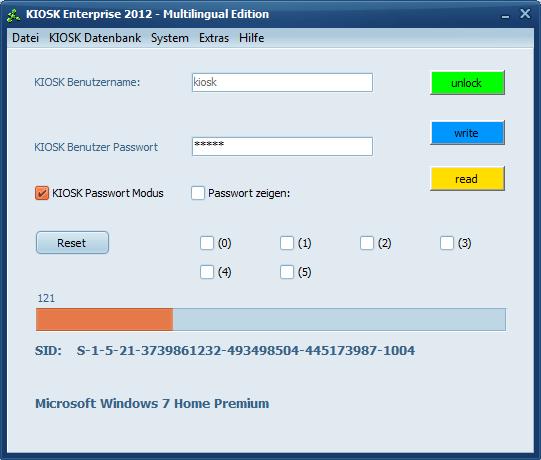Select the checkbox labeled (5)
The image size is (541, 460).
click(x=287, y=272)
